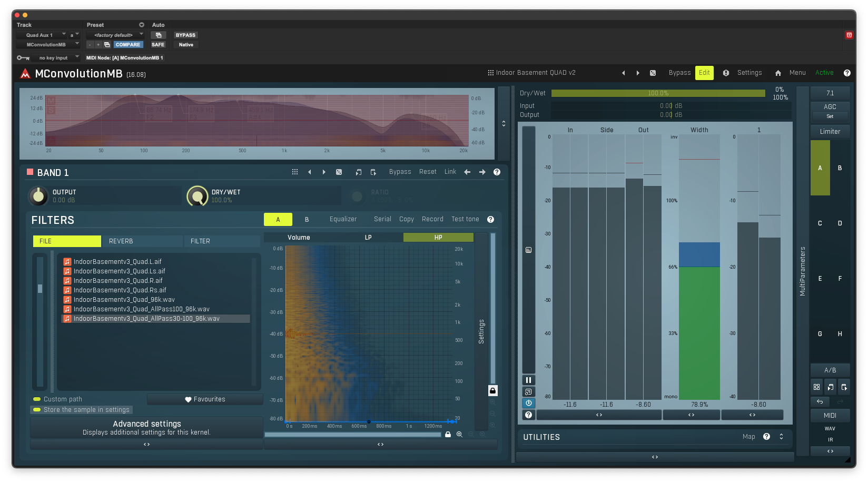The width and height of the screenshot is (868, 482).
Task: Go to next Band 1 preset arrow
Action: coord(324,172)
